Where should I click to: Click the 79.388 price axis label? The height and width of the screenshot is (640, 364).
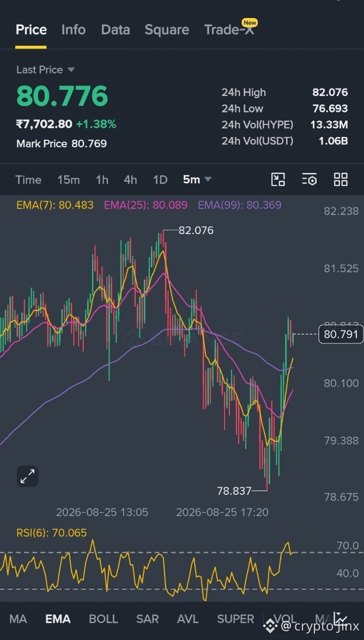click(341, 441)
